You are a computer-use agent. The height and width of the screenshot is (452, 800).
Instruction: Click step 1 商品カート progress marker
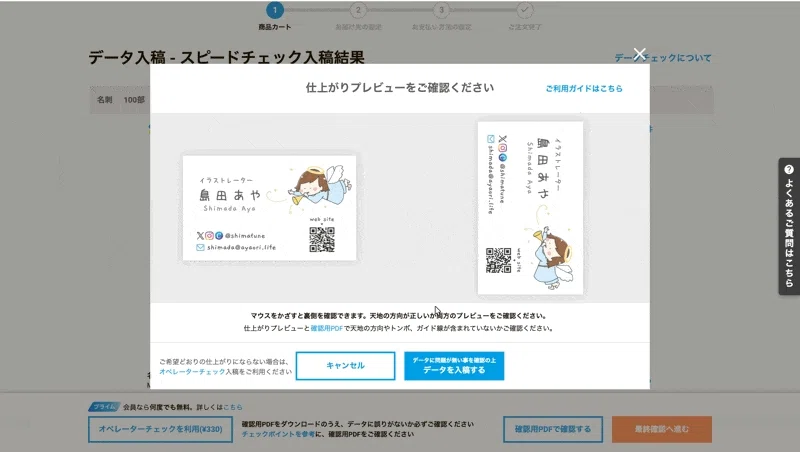(274, 10)
